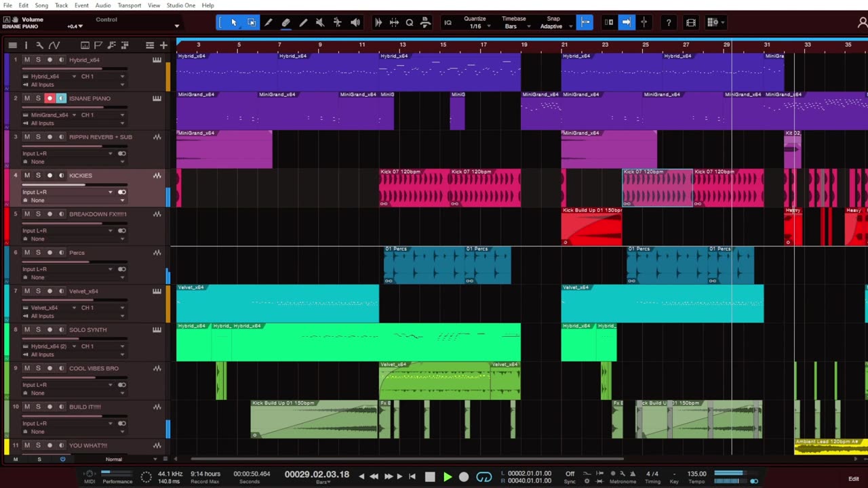Select the Mute tool

320,22
